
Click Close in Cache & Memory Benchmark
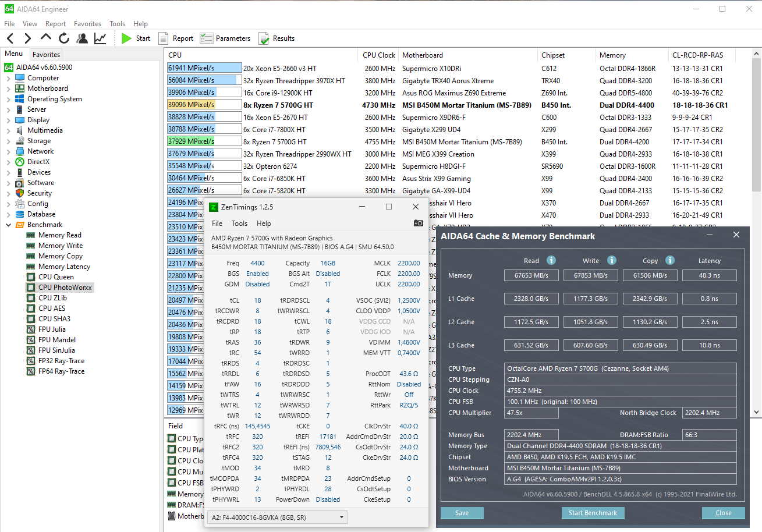724,513
